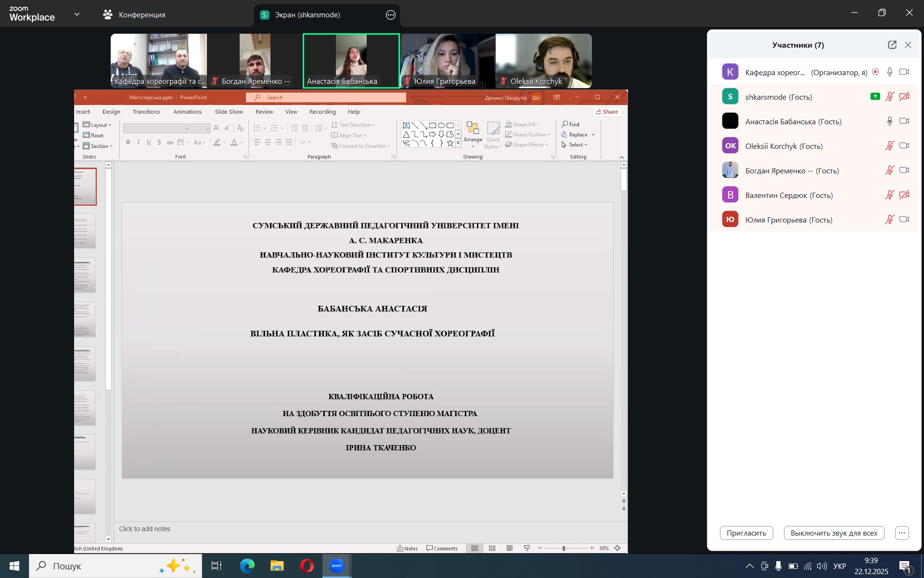Switch to the Slide Show tab
The image size is (924, 578).
(229, 112)
